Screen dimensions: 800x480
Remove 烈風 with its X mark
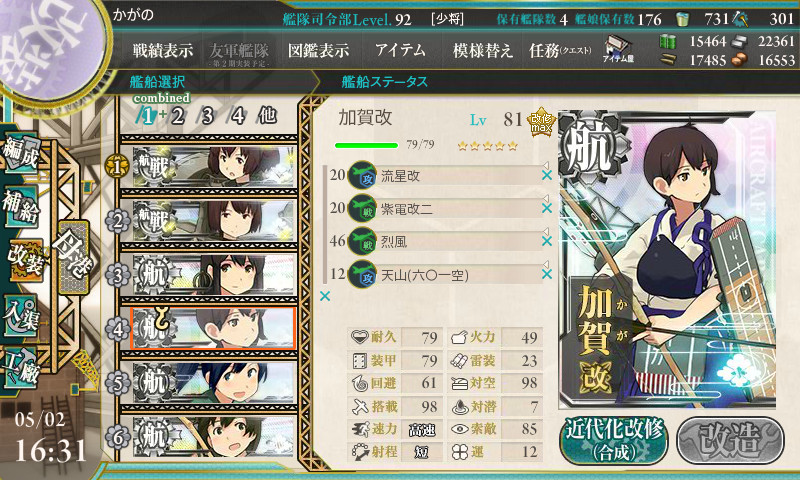click(546, 241)
